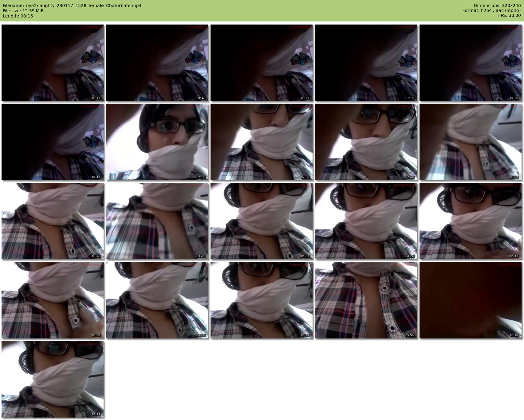The height and width of the screenshot is (420, 524).
Task: Click the frame timestamped 01:28
Action: pos(470,63)
